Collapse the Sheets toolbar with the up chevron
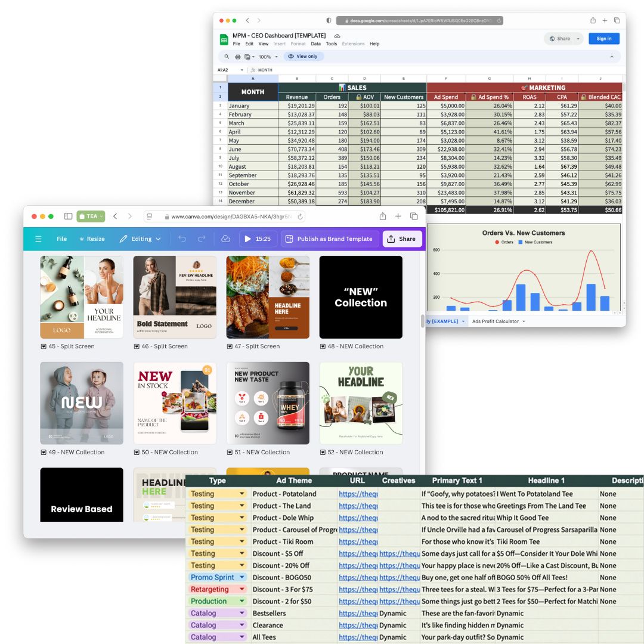Screen dimensions: 644x644 point(612,57)
